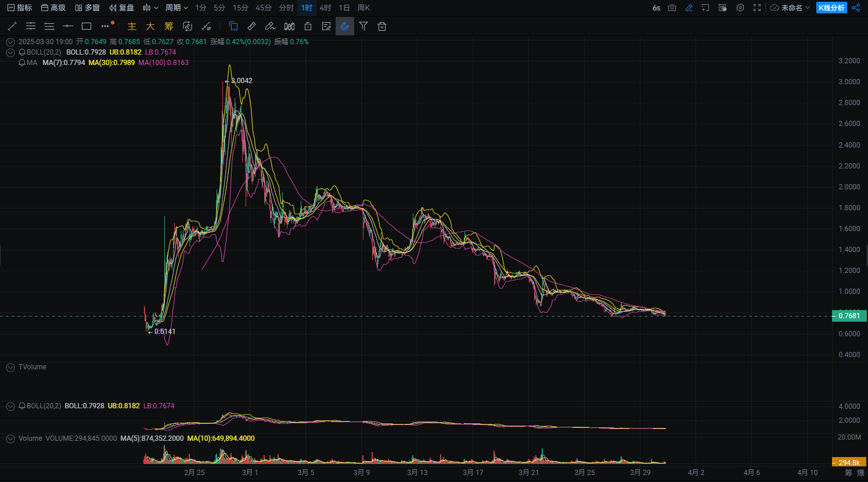
Task: Switch to 多窗 multi-window layout
Action: 87,8
